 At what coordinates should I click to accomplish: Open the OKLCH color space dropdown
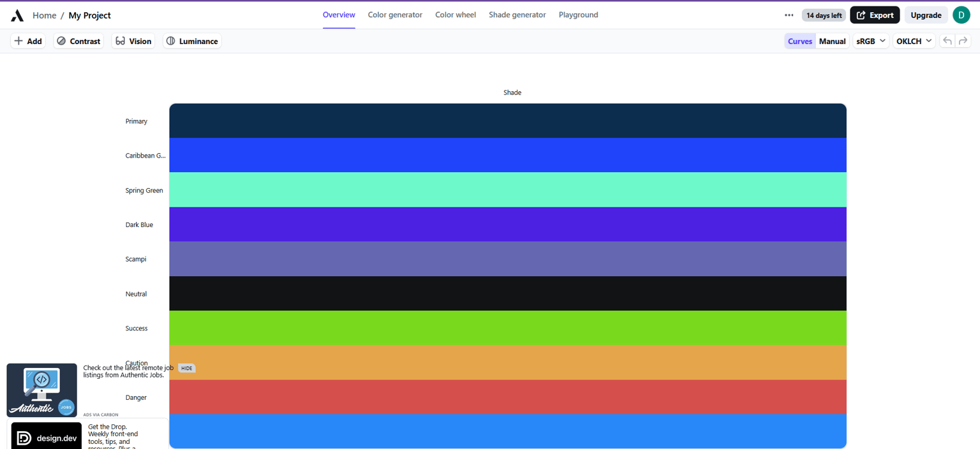point(914,41)
